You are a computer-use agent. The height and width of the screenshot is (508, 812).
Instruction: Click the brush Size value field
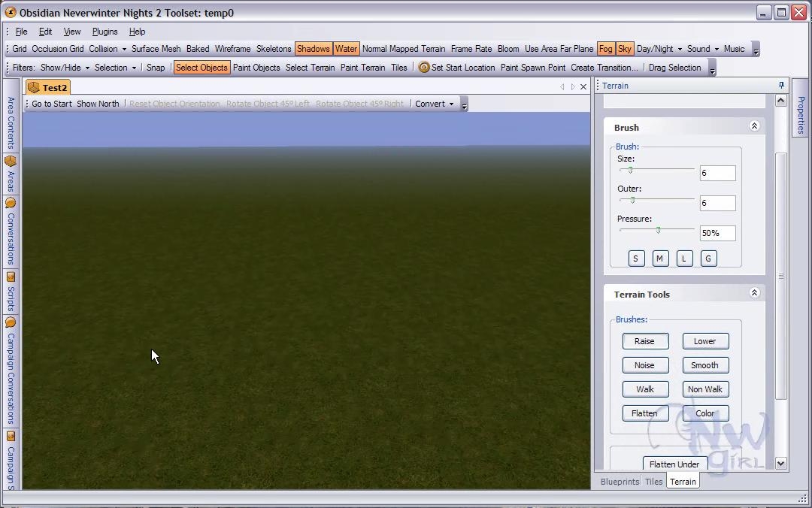tap(717, 173)
